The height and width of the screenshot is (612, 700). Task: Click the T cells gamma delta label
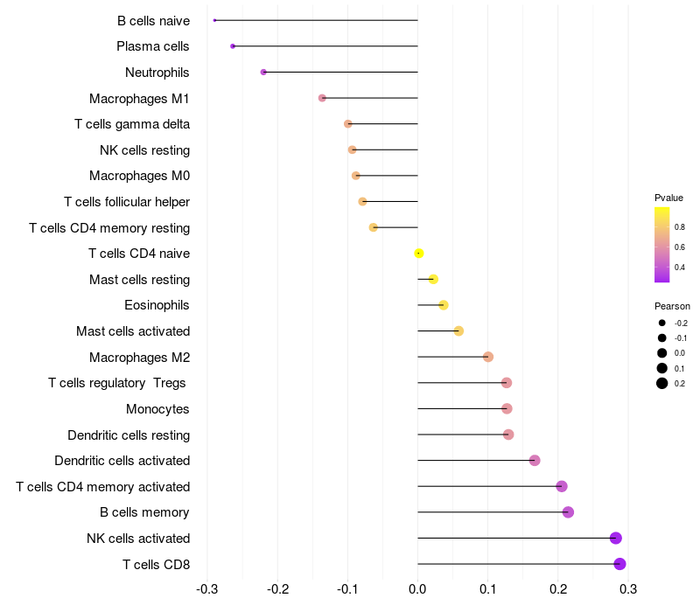click(132, 124)
